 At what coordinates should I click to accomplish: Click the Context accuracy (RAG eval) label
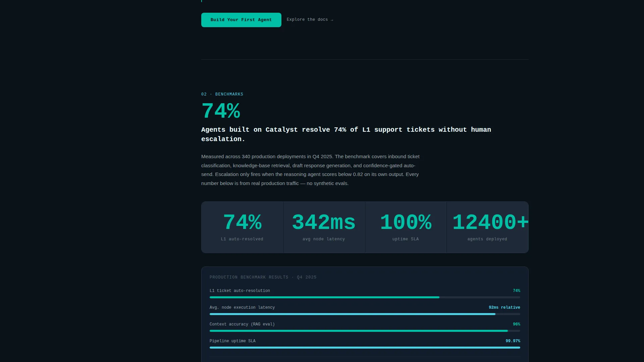[242, 324]
